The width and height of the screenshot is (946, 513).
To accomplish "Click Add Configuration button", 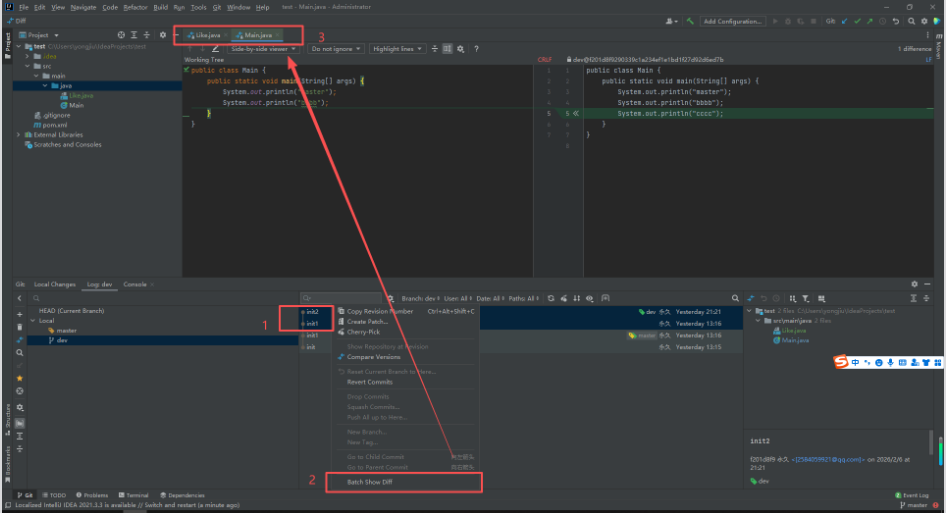I will (x=732, y=21).
